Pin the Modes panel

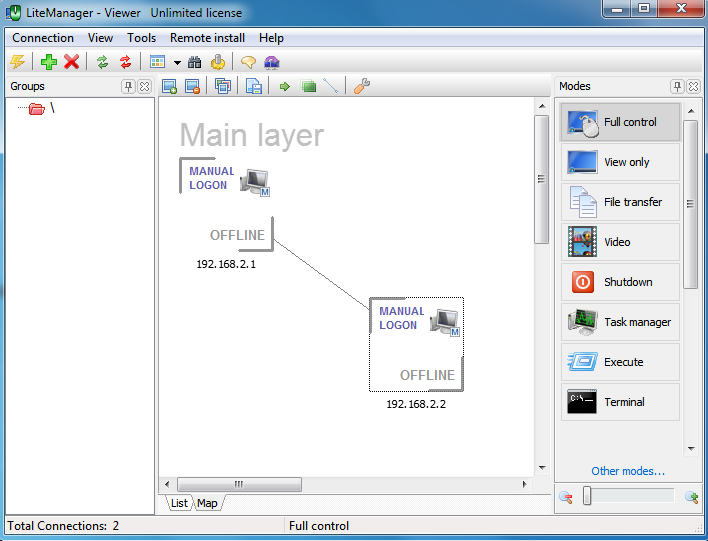point(677,86)
